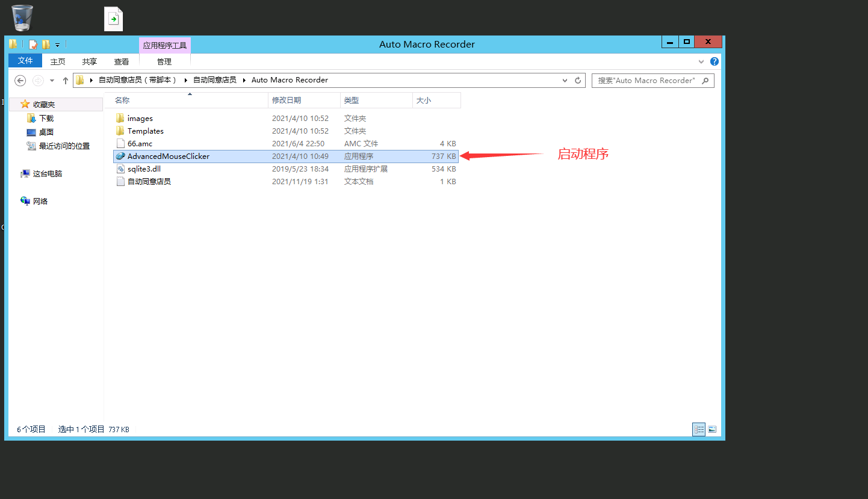The height and width of the screenshot is (499, 868).
Task: Open the 文件 menu
Action: (25, 61)
